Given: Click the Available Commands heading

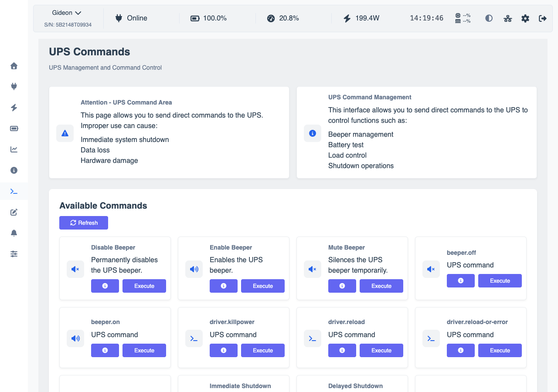Looking at the screenshot, I should click(x=103, y=206).
